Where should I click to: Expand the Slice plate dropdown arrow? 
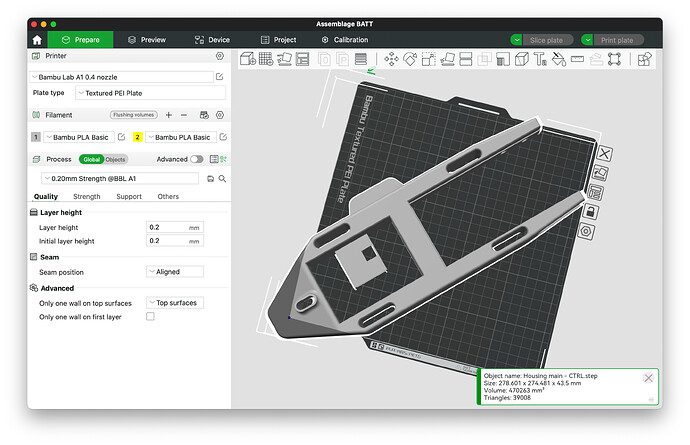point(516,40)
